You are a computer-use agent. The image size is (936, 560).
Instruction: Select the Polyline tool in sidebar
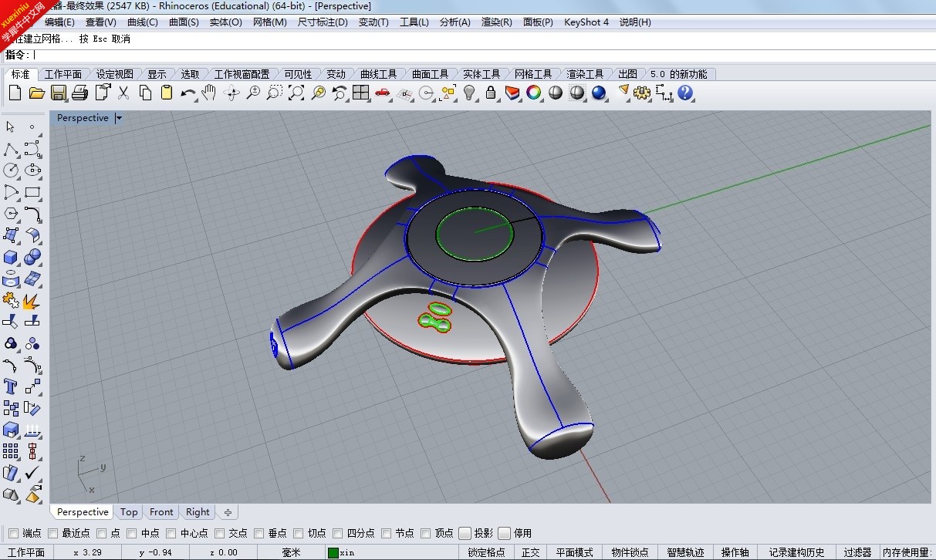(11, 149)
